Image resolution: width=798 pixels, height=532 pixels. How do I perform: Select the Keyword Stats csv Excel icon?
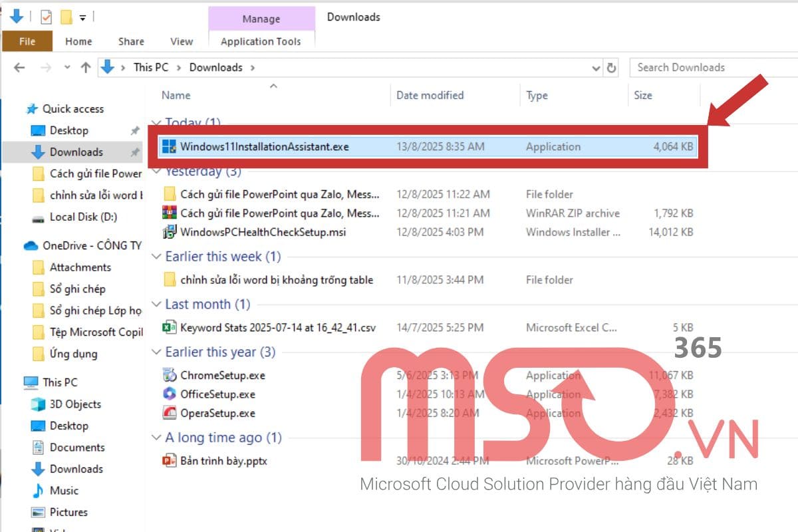[169, 327]
